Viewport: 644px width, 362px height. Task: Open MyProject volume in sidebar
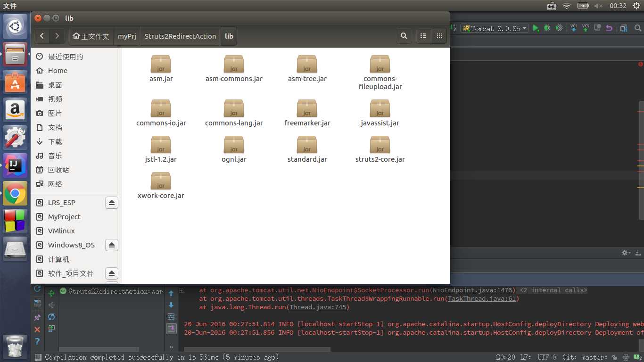75,217
